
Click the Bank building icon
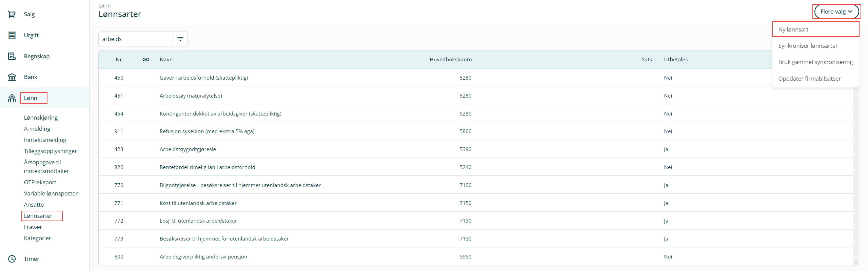pos(12,77)
